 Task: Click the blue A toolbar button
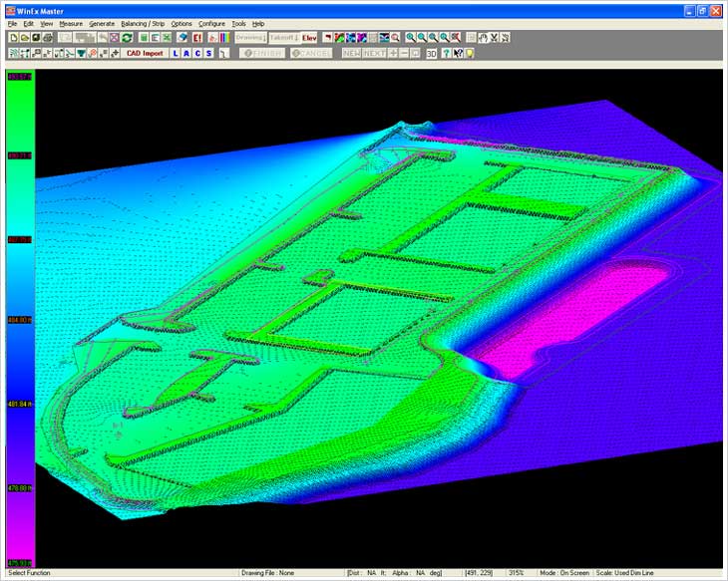(186, 54)
